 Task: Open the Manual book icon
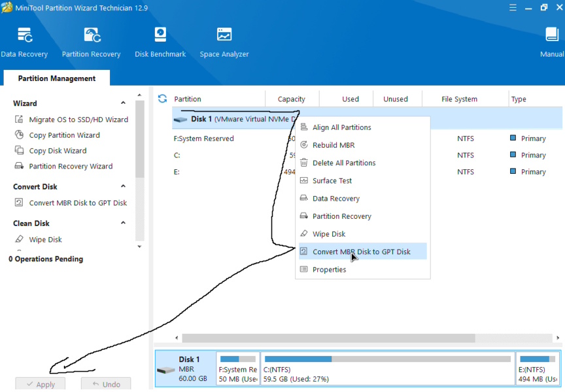[x=552, y=35]
